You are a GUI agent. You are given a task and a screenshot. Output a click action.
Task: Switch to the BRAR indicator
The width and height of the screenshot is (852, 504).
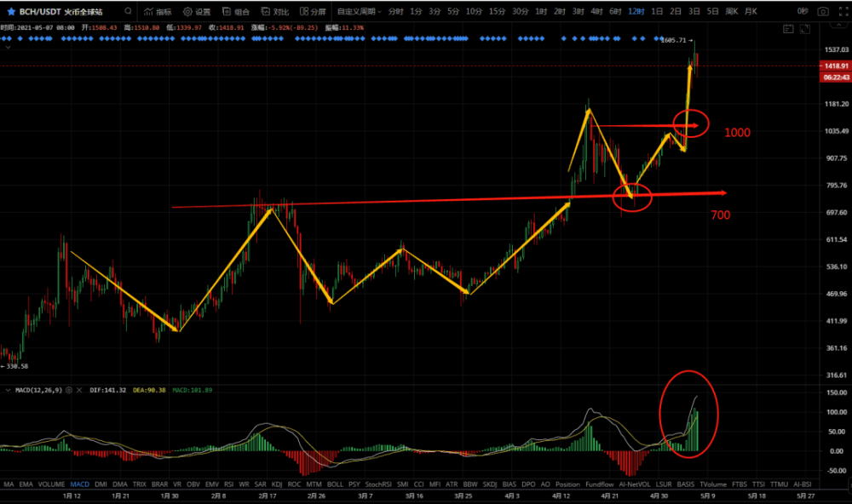[160, 484]
